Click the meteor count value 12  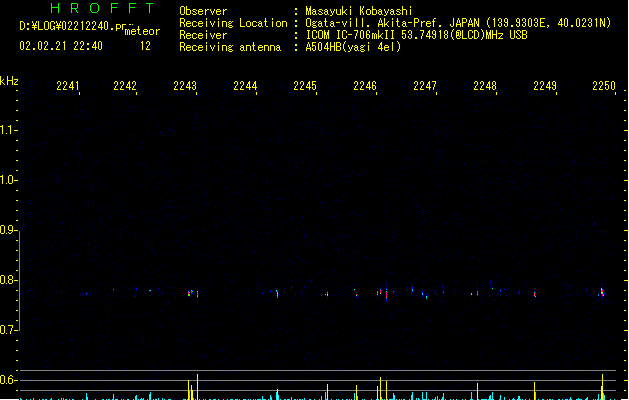click(x=145, y=46)
